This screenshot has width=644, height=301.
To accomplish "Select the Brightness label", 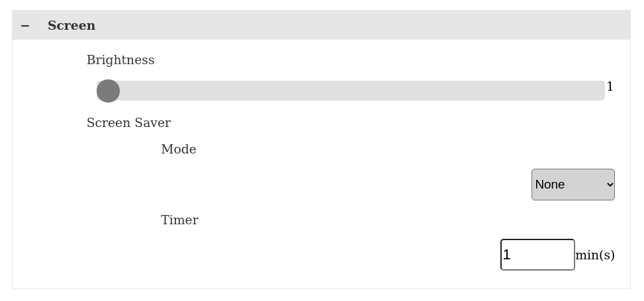I will point(120,60).
